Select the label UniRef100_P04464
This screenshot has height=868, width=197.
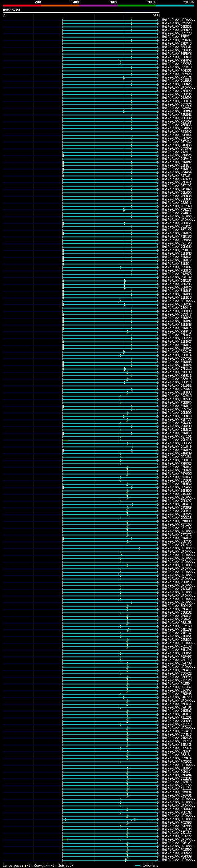(177, 172)
